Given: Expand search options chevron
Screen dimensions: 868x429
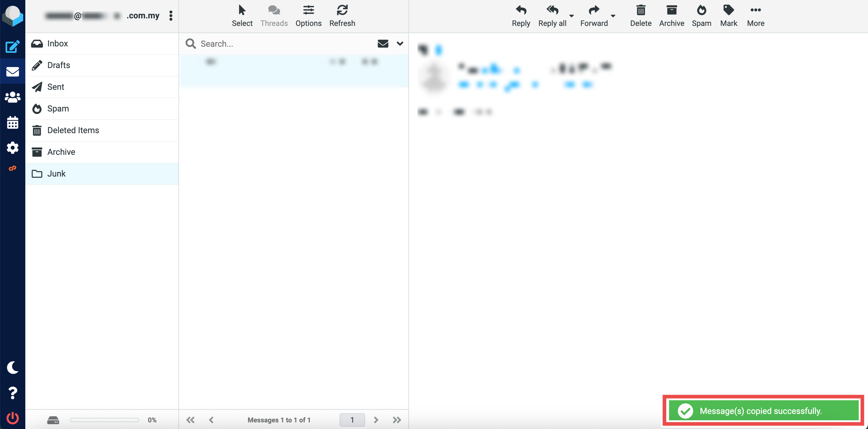Looking at the screenshot, I should (x=400, y=43).
